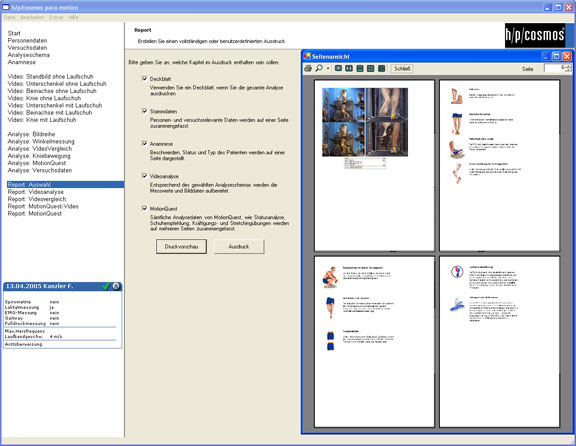Select Video: Knie mit Laufschuh

pyautogui.click(x=42, y=120)
